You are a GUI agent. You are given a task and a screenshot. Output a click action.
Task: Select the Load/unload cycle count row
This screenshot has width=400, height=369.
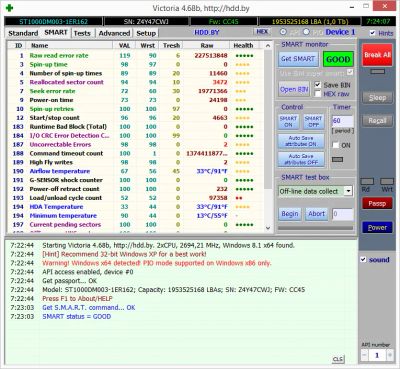coord(135,198)
